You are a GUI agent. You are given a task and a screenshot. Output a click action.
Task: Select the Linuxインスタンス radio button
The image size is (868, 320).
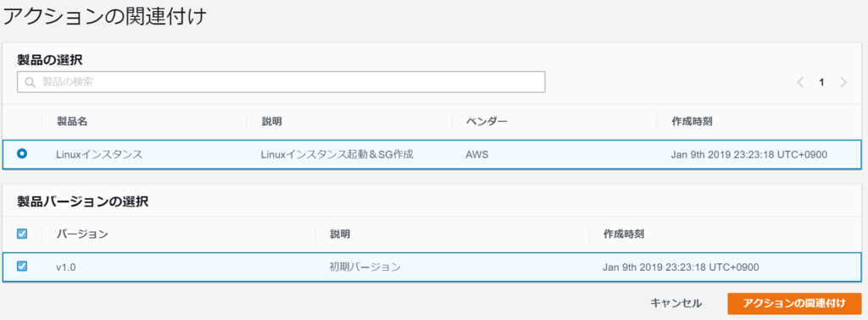click(x=22, y=154)
